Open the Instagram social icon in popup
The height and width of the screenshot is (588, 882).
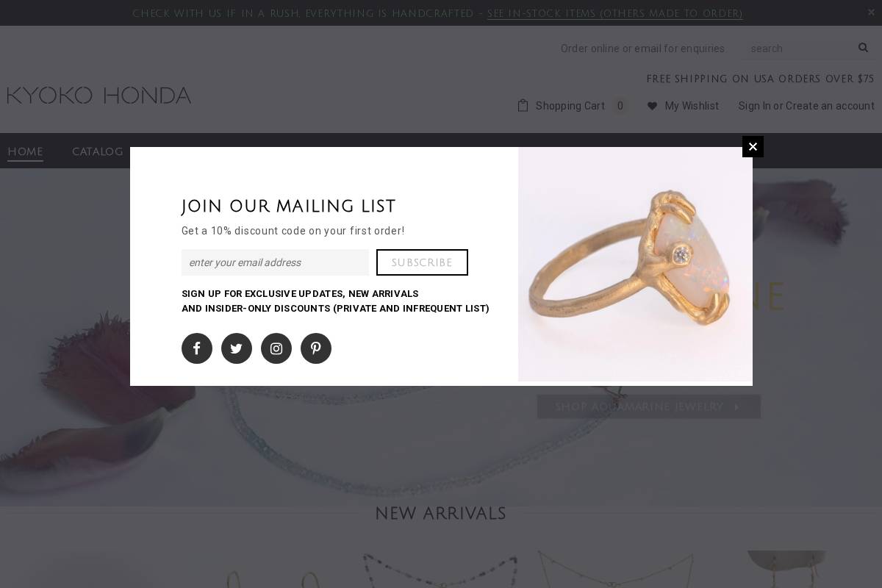point(276,348)
